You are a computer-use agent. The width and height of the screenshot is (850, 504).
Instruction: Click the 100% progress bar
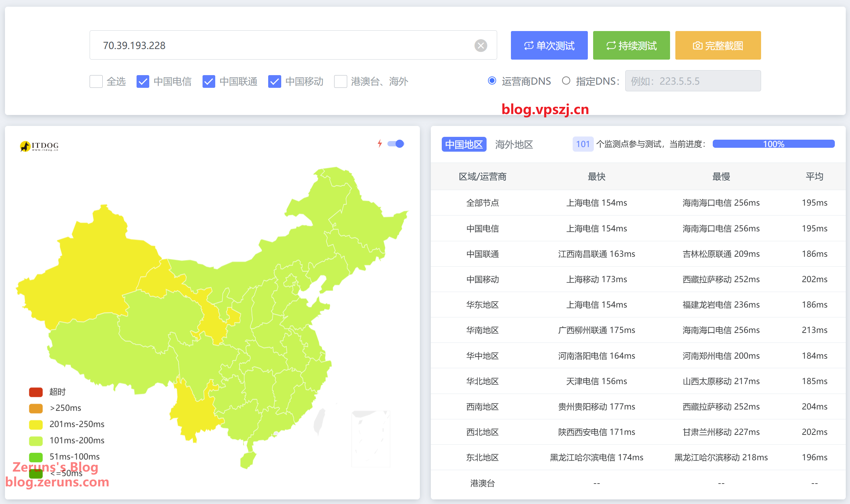click(x=773, y=144)
